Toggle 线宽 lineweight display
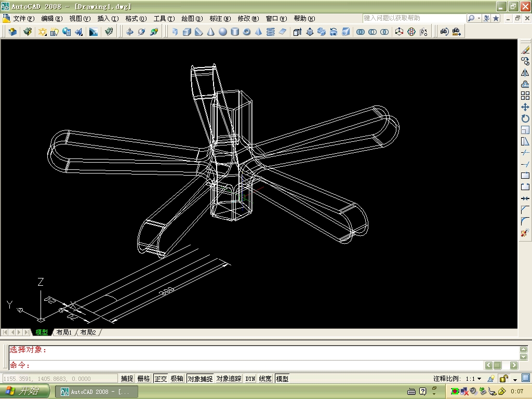Image resolution: width=532 pixels, height=399 pixels. click(x=265, y=379)
